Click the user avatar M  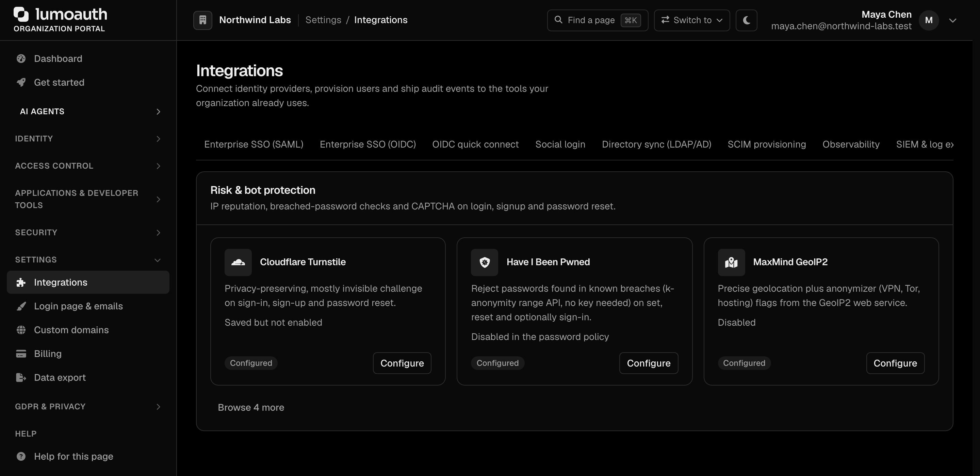click(929, 20)
